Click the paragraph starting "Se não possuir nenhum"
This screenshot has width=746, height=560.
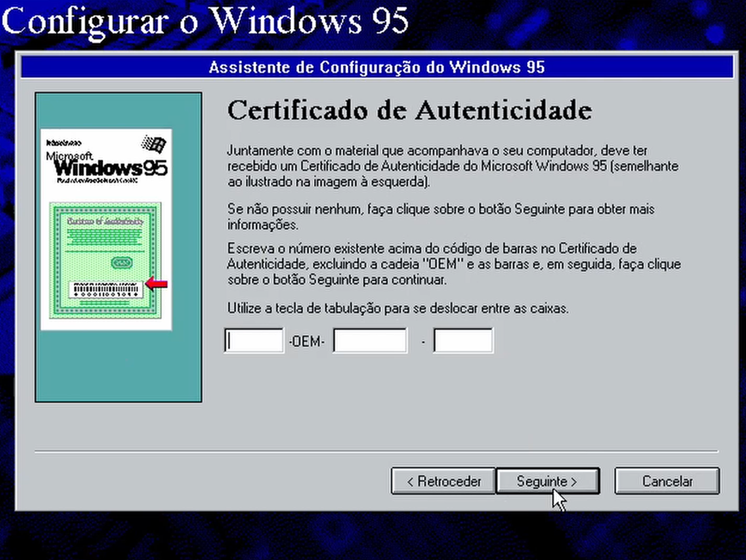tap(441, 217)
